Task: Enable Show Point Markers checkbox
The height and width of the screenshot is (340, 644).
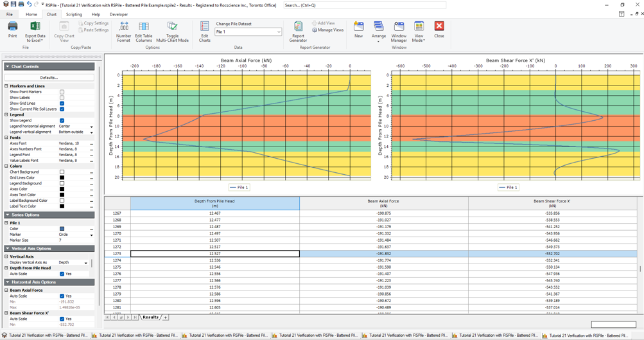Action: (62, 92)
